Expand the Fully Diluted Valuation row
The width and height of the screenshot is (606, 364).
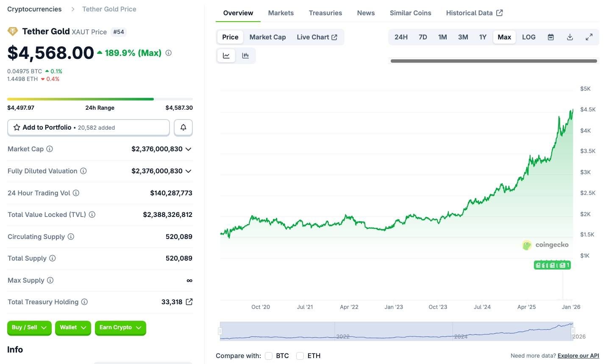coord(188,171)
